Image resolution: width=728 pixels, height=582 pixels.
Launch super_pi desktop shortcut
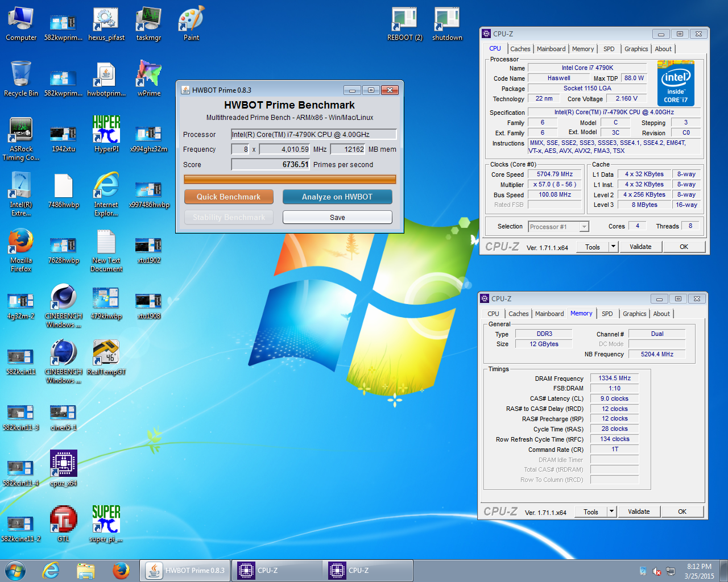[x=106, y=524]
